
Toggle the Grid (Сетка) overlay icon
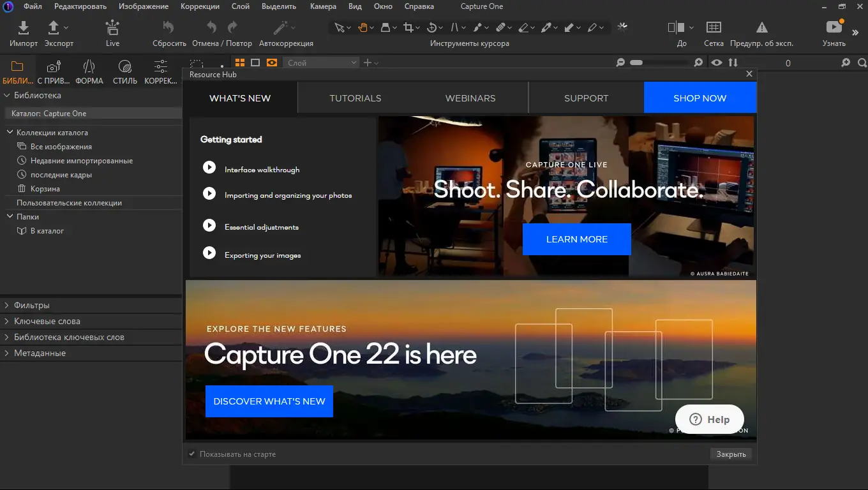(x=714, y=27)
